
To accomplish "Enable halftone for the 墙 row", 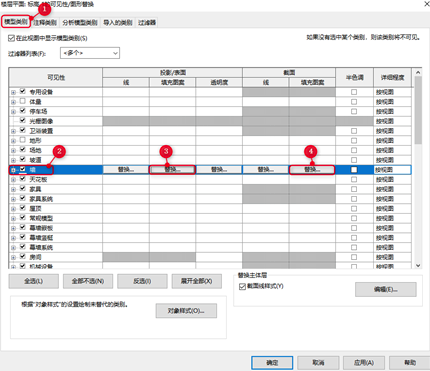I will coord(354,170).
